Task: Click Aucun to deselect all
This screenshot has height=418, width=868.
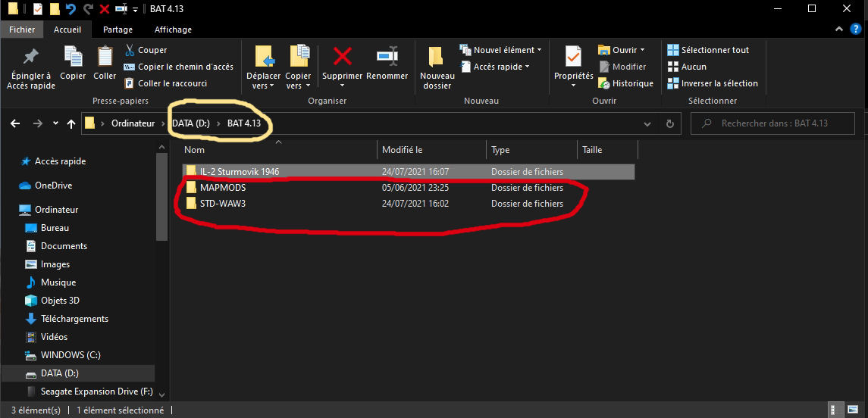Action: [687, 67]
